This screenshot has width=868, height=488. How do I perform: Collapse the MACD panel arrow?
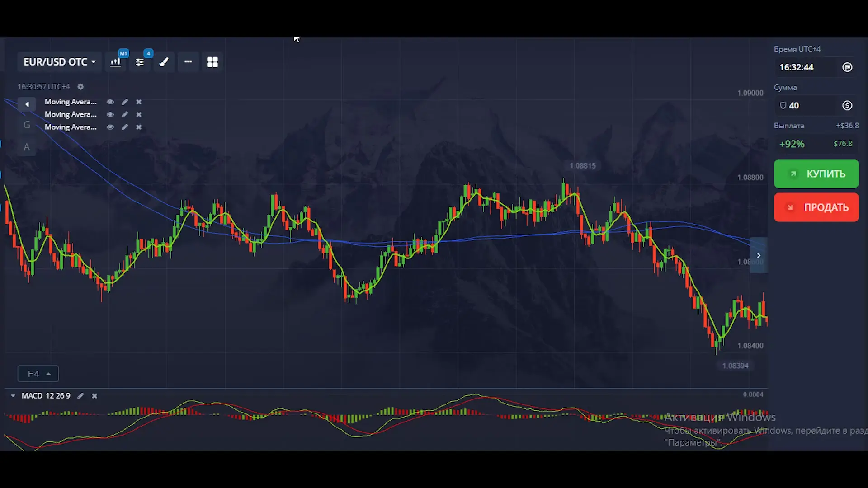tap(13, 396)
